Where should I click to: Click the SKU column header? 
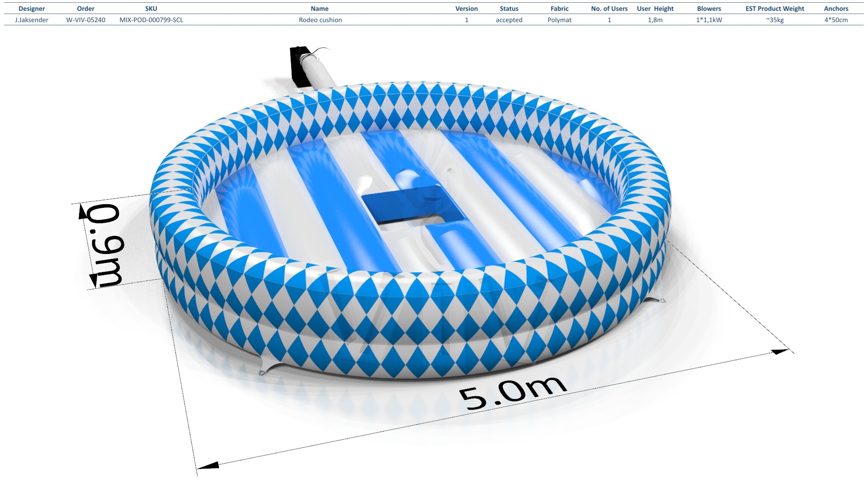[151, 9]
